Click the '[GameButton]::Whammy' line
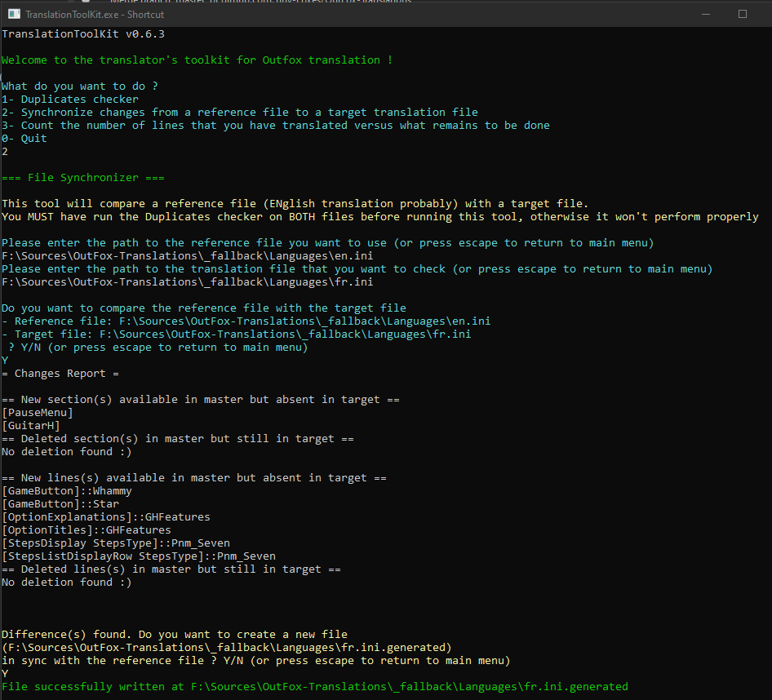This screenshot has width=772, height=700. tap(67, 490)
